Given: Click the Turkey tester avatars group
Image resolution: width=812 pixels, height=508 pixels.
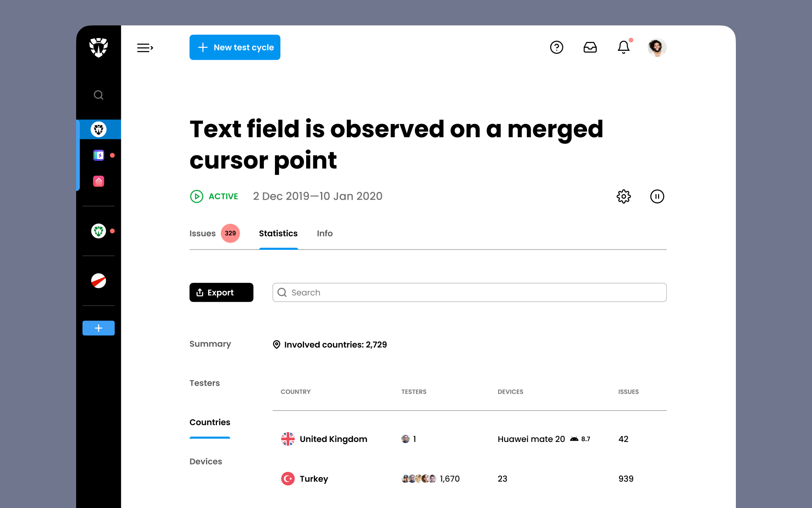Looking at the screenshot, I should click(x=419, y=479).
